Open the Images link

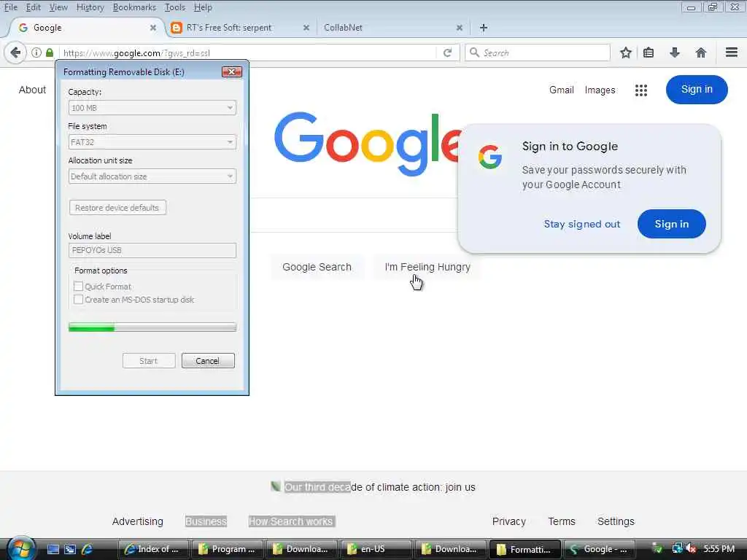click(600, 90)
